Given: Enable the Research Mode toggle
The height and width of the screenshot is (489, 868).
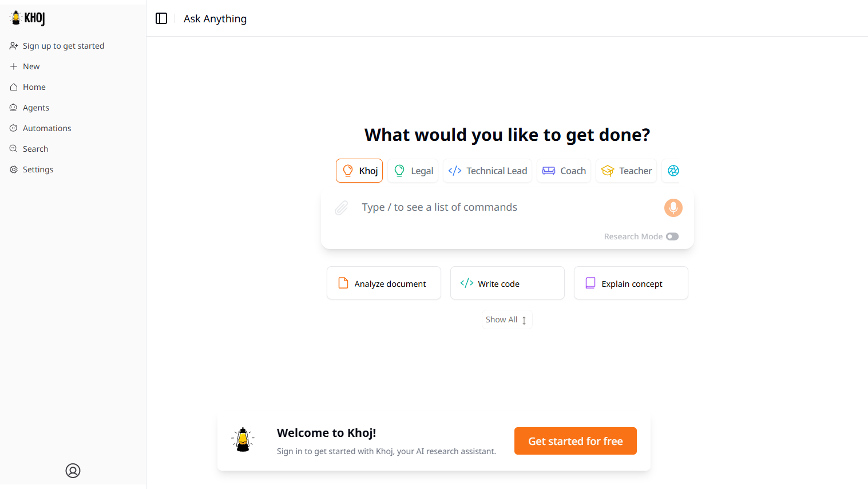Looking at the screenshot, I should click(x=672, y=236).
